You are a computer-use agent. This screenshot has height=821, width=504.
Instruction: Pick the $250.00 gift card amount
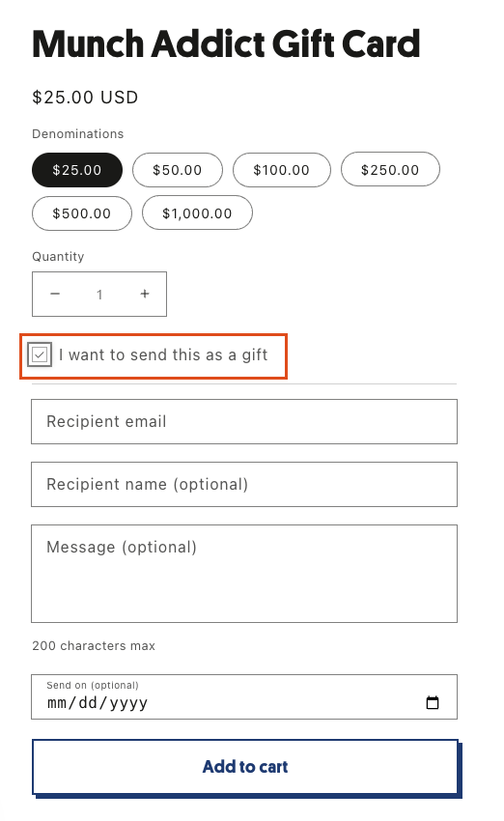click(x=390, y=170)
